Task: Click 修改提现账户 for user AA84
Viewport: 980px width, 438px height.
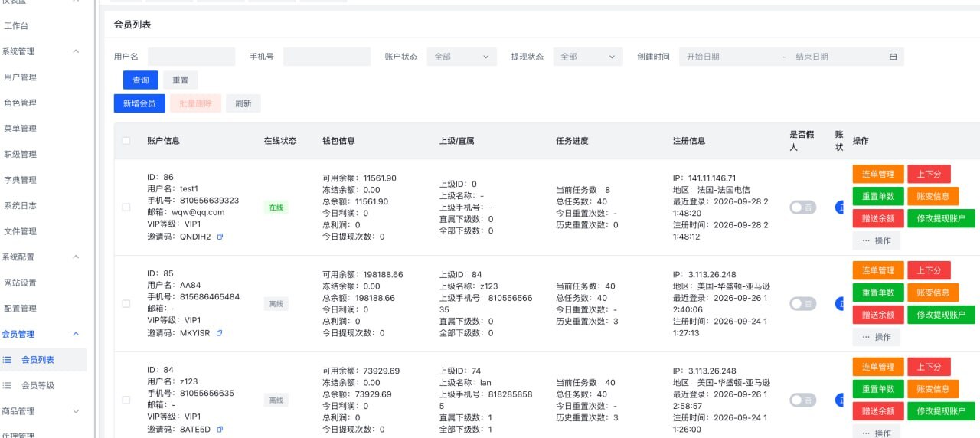Action: tap(942, 315)
